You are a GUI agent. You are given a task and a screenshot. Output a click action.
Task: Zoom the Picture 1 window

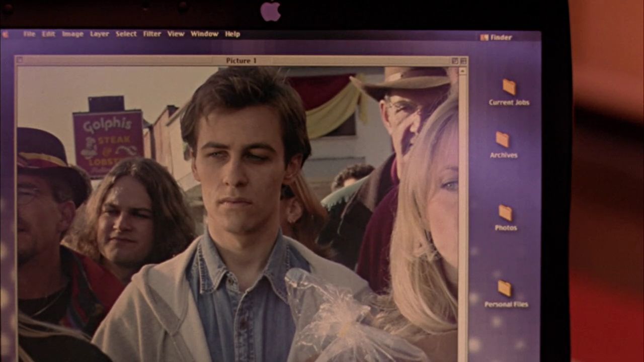coord(455,61)
